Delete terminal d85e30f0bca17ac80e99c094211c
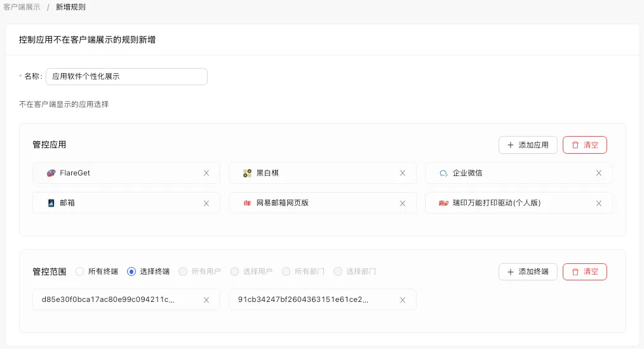Image resolution: width=644 pixels, height=349 pixels. (206, 299)
